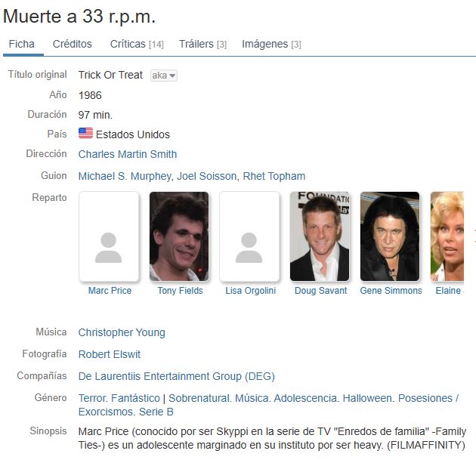Select the Ficha tab
Image resolution: width=476 pixels, height=463 pixels.
(x=22, y=44)
